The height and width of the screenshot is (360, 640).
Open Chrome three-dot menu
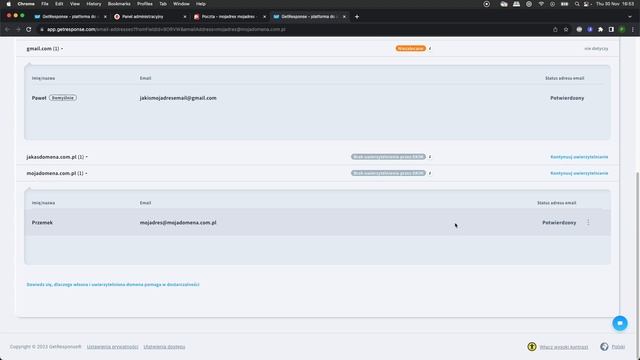pyautogui.click(x=633, y=29)
